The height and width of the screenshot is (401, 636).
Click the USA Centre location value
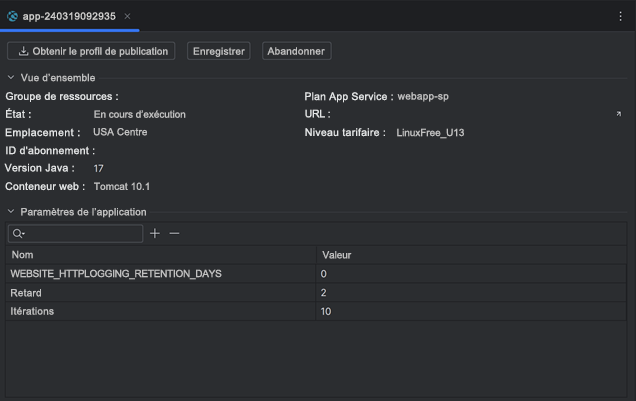coord(120,132)
